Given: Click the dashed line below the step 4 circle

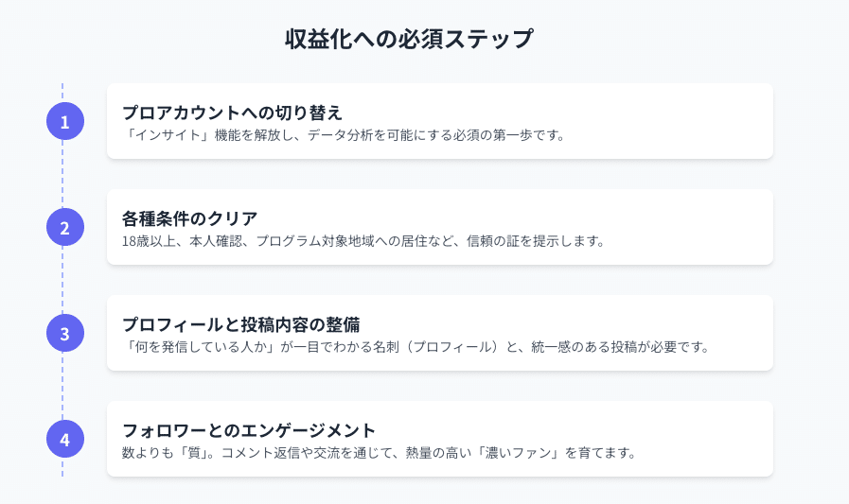Looking at the screenshot, I should (x=63, y=467).
